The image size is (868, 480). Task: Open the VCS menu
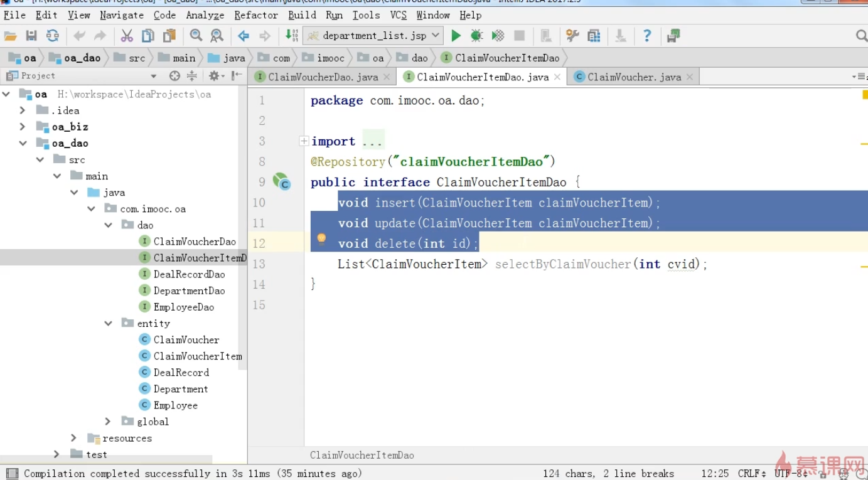pyautogui.click(x=399, y=15)
